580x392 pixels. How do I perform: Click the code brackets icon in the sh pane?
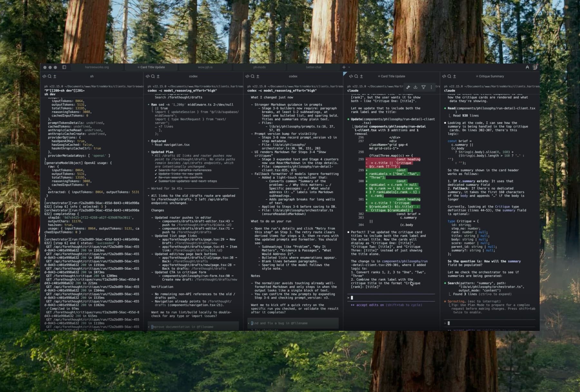click(44, 76)
